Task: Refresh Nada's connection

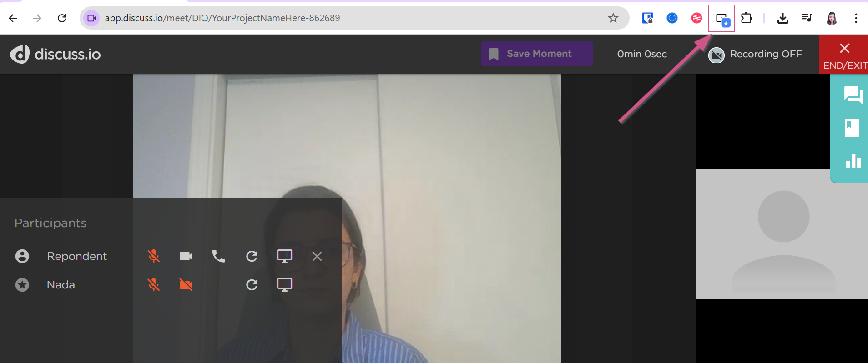Action: [x=252, y=285]
